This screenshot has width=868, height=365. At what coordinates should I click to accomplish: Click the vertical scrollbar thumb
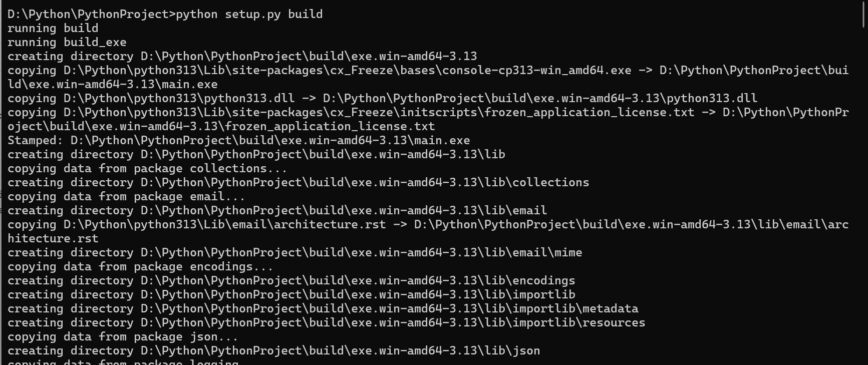[x=863, y=14]
